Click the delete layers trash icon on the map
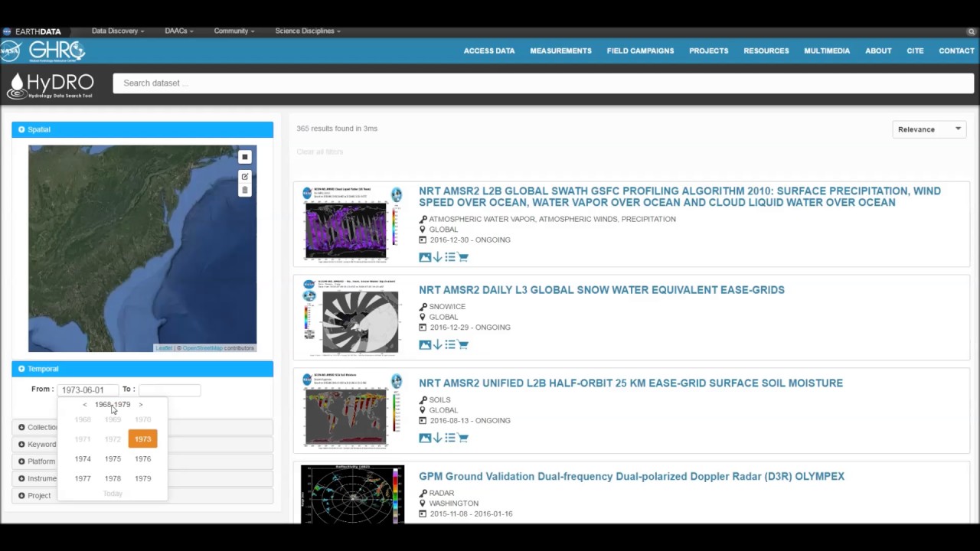980x551 pixels. coord(245,190)
